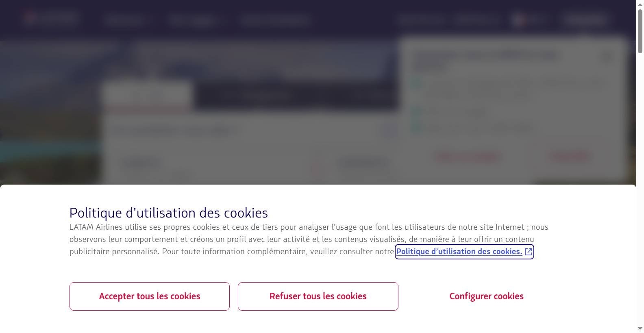Click the vertical scrollbar thumb

point(640,30)
